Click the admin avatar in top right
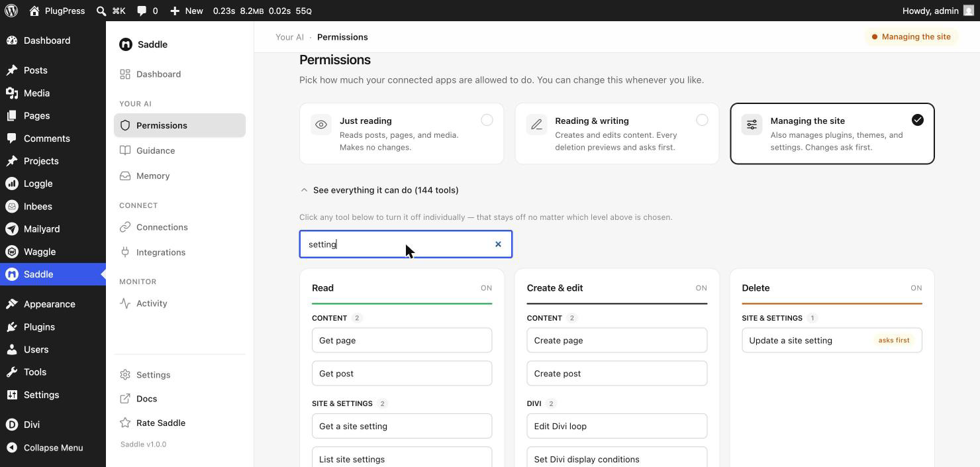980x467 pixels. click(969, 11)
